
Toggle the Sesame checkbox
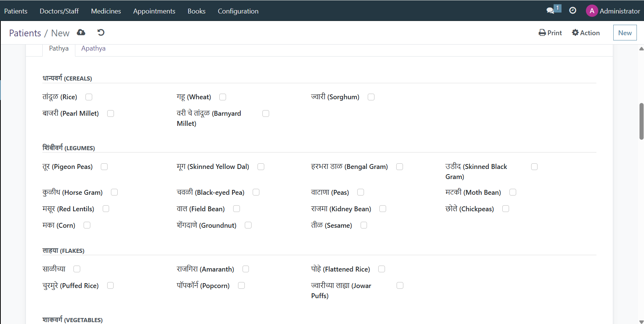click(x=364, y=225)
